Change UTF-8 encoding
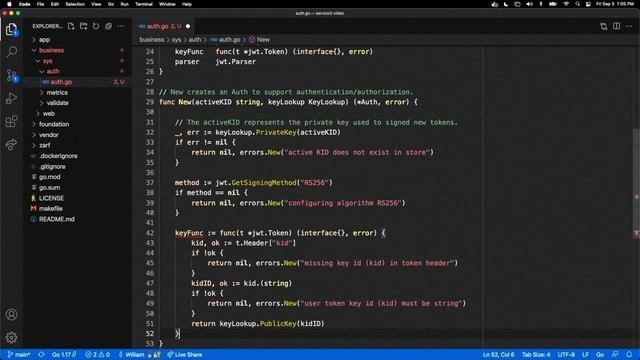Viewport: 640px width, 360px height. 566,355
